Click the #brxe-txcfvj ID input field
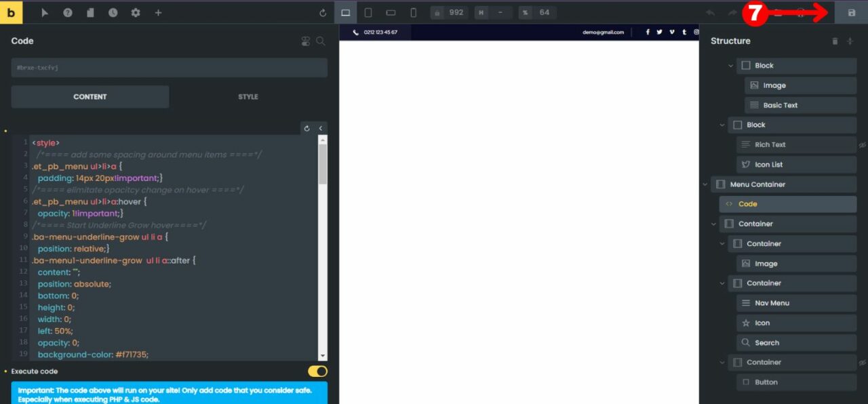Screen dimensions: 868x404 point(169,67)
